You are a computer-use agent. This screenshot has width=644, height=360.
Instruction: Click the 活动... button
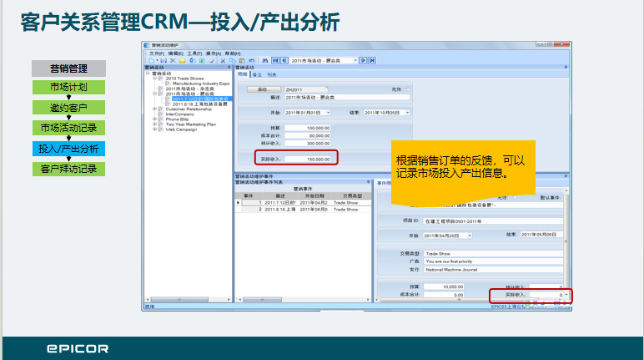point(264,89)
